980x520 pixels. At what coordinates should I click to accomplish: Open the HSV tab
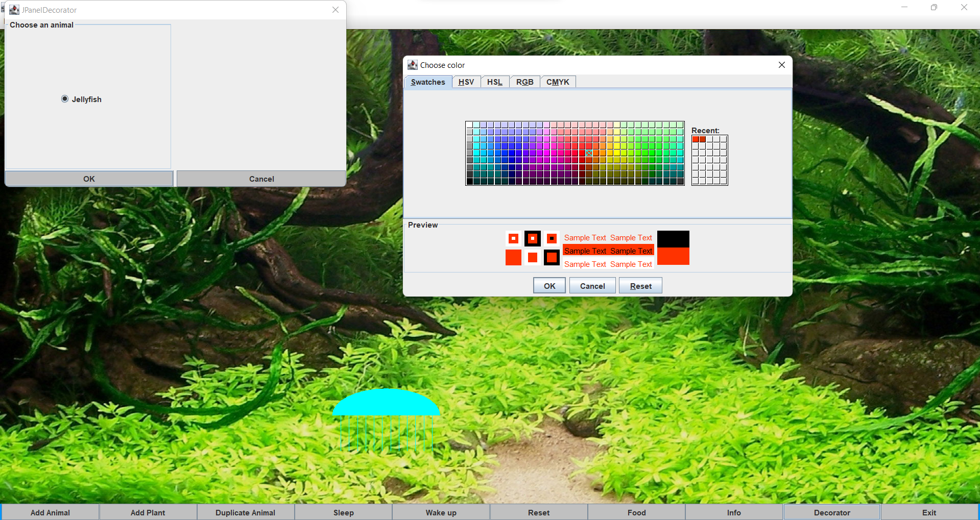click(x=466, y=82)
